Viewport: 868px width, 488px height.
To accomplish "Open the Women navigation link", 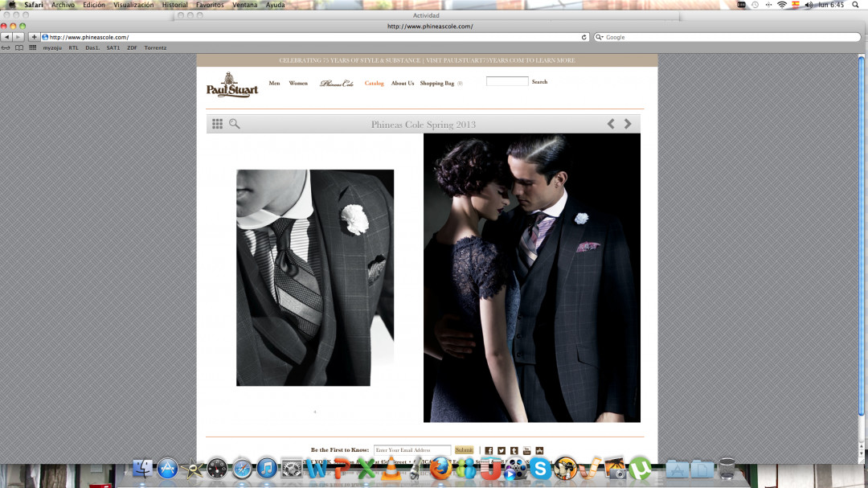I will coord(298,83).
